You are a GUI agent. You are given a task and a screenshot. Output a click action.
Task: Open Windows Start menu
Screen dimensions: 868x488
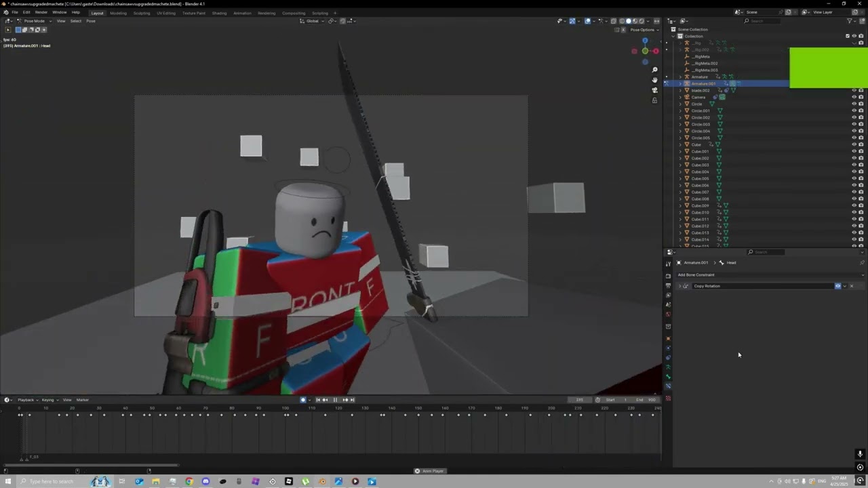point(8,481)
